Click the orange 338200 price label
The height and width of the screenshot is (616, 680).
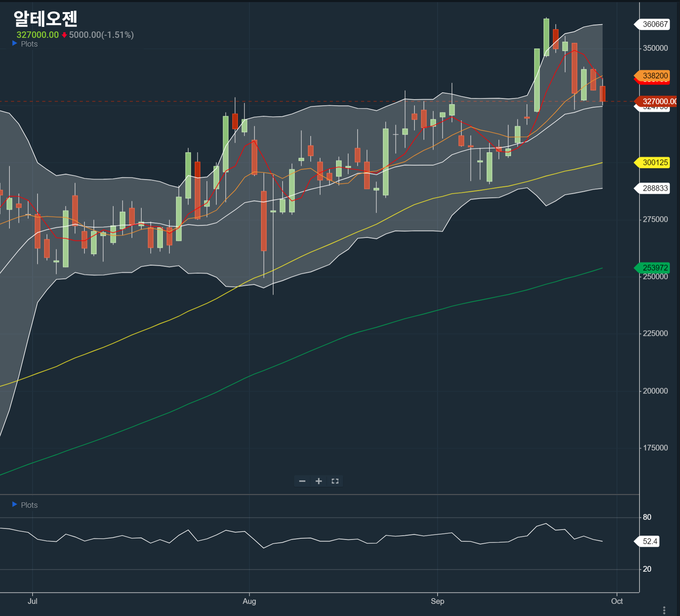click(x=655, y=75)
